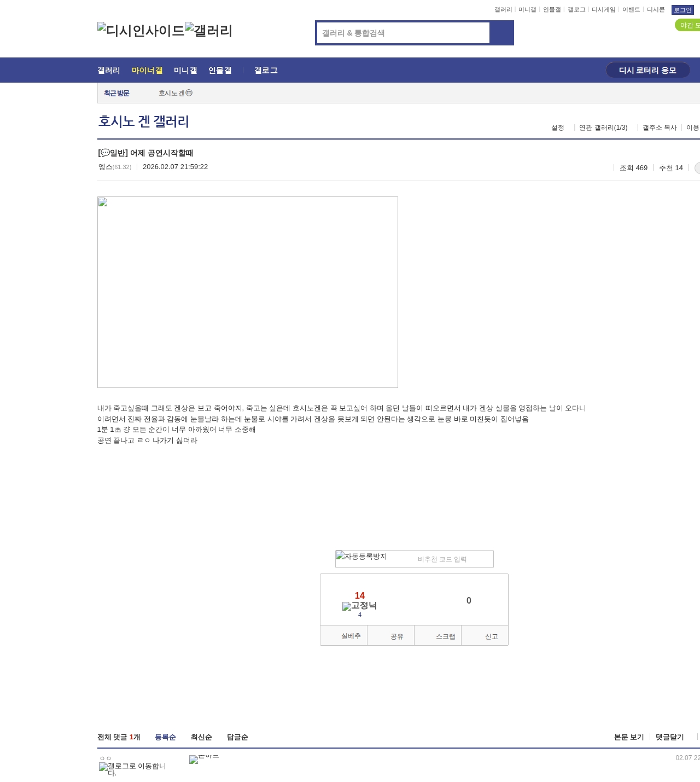Sort comments by 답글순
Screen dimensions: 700x782
pyautogui.click(x=237, y=737)
